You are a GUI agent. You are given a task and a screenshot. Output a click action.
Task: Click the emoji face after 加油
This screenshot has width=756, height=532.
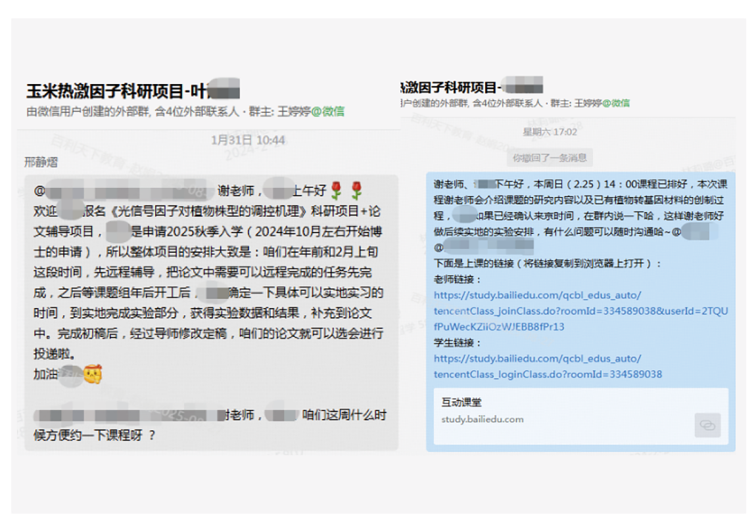point(93,374)
